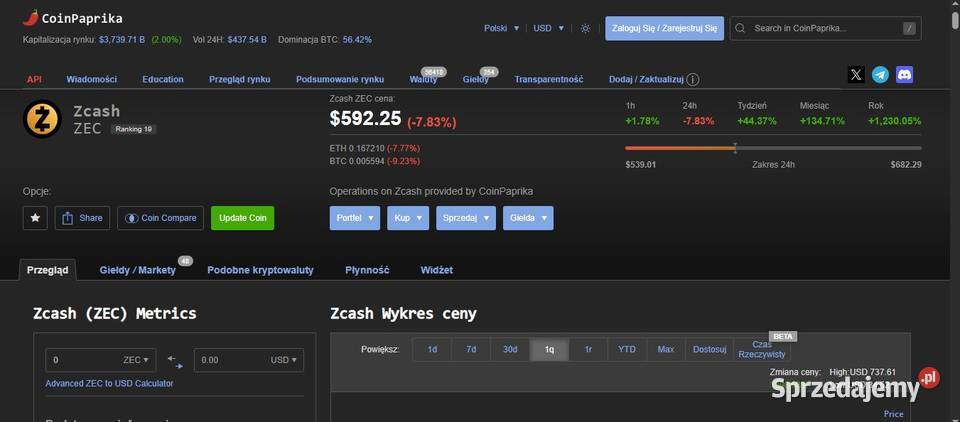Viewport: 960px width, 422px height.
Task: Click the Rok +1,230.05% change value
Action: tap(894, 121)
